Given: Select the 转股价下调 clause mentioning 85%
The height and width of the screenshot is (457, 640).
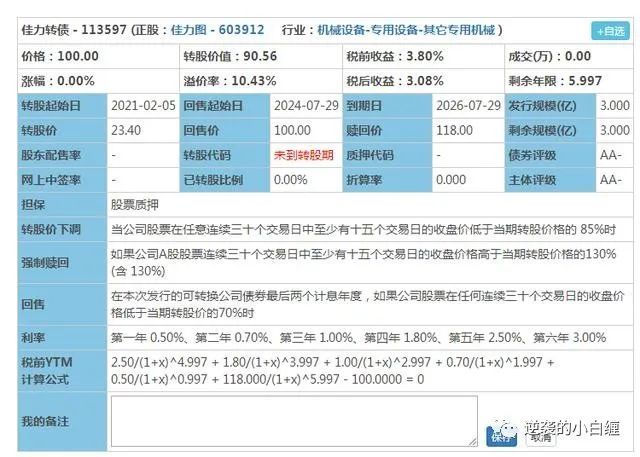Looking at the screenshot, I should (x=363, y=229).
